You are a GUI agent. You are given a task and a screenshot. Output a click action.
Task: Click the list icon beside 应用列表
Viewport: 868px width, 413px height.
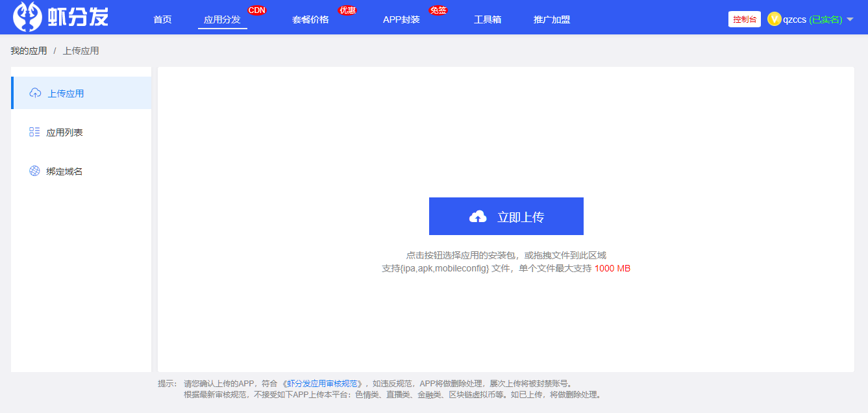point(34,132)
